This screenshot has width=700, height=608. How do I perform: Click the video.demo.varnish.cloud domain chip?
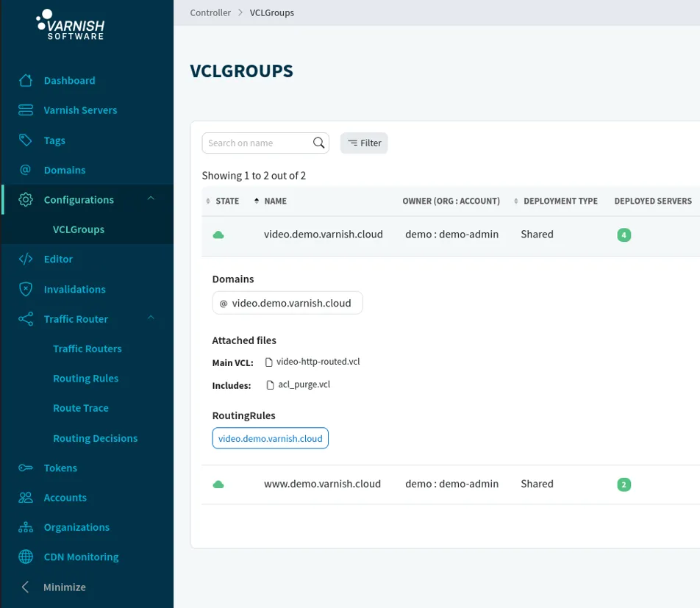287,303
